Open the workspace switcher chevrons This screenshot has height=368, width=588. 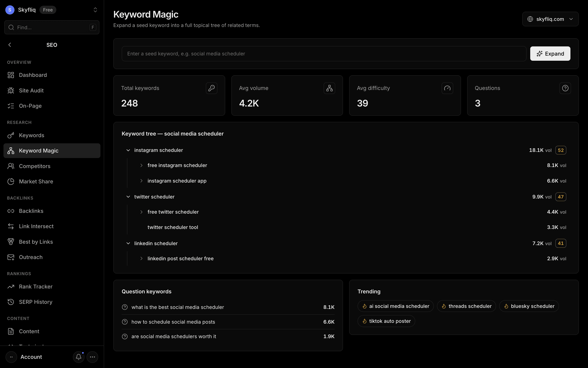click(95, 10)
